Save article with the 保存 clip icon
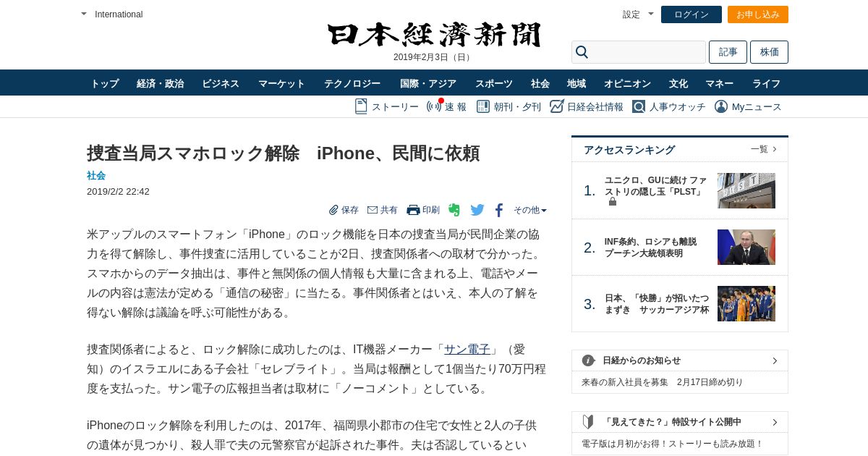This screenshot has height=456, width=868. (x=333, y=210)
